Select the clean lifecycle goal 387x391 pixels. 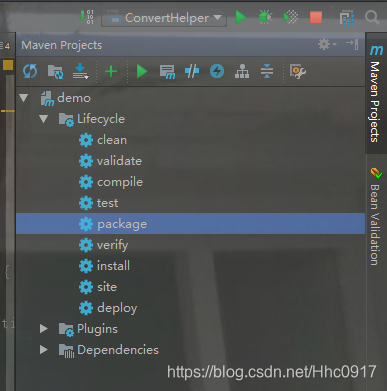click(x=112, y=140)
